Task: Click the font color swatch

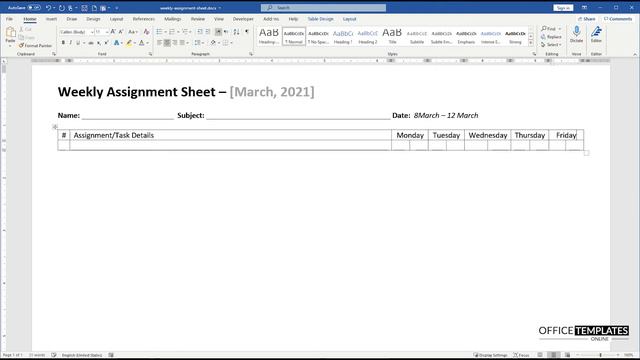Action: 142,43
